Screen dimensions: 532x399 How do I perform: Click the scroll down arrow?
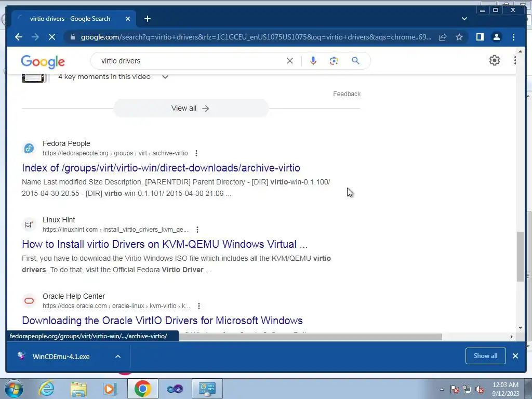(520, 328)
